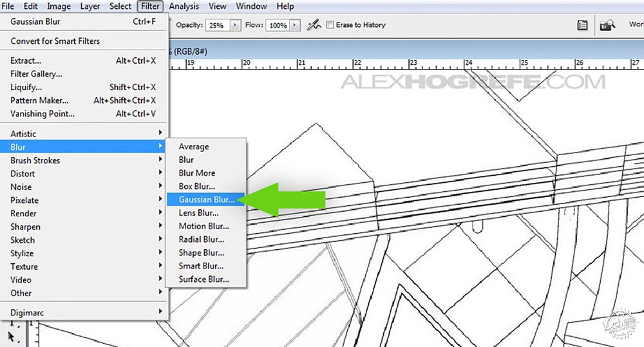Expand the Video submenu

point(83,279)
